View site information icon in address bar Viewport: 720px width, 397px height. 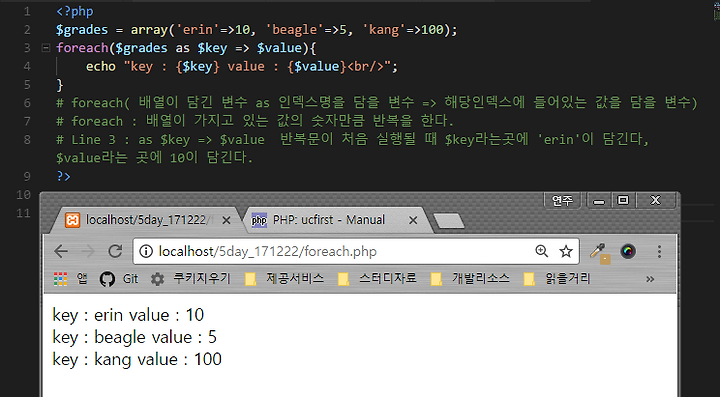[146, 252]
